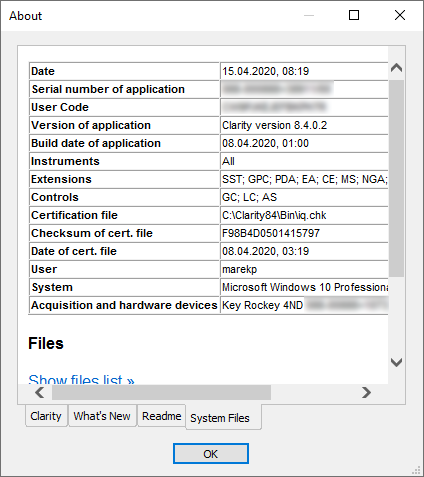This screenshot has width=424, height=477.
Task: Click the OK button
Action: click(x=211, y=453)
